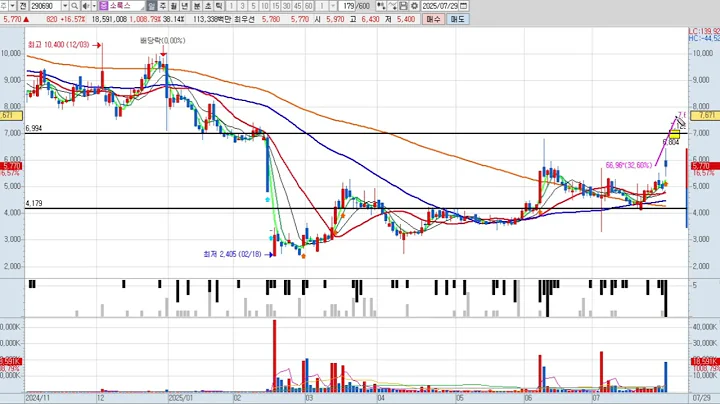Switch chart to weekly (주) period
Viewport: 720px width, 404px height.
coord(163,6)
